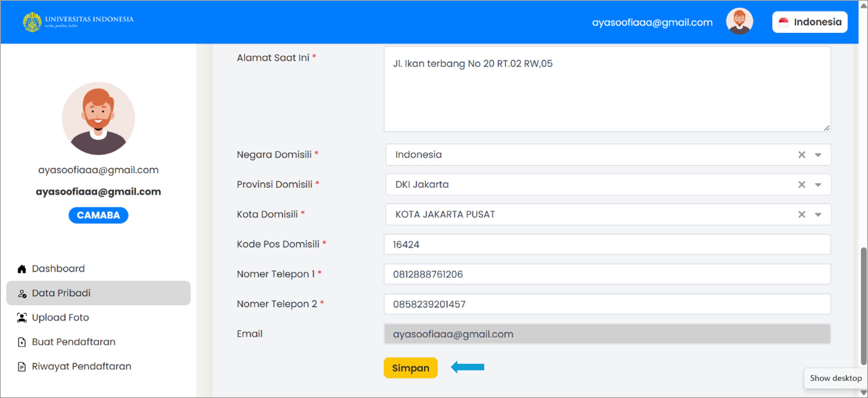Click the header user avatar
Screen dimensions: 868x398
(x=739, y=22)
